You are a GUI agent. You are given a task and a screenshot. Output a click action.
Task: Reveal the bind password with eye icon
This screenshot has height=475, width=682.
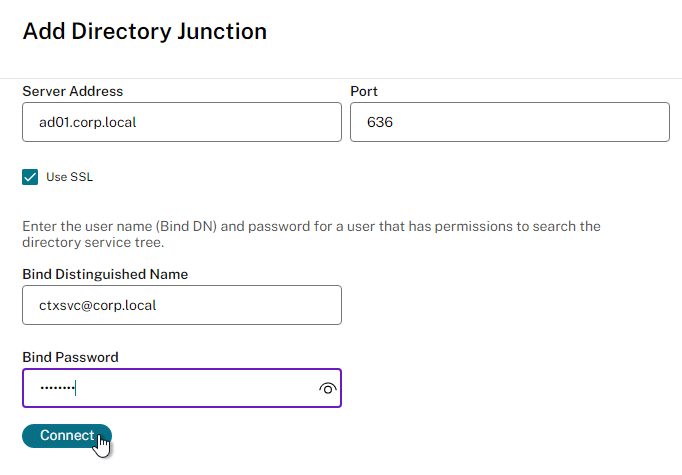pyautogui.click(x=328, y=388)
